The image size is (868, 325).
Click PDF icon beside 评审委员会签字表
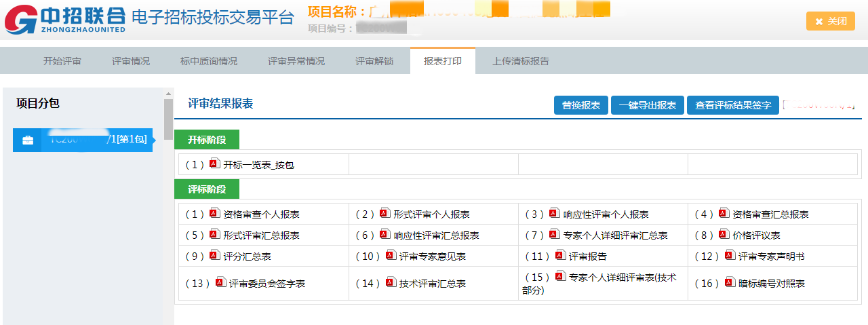click(221, 282)
